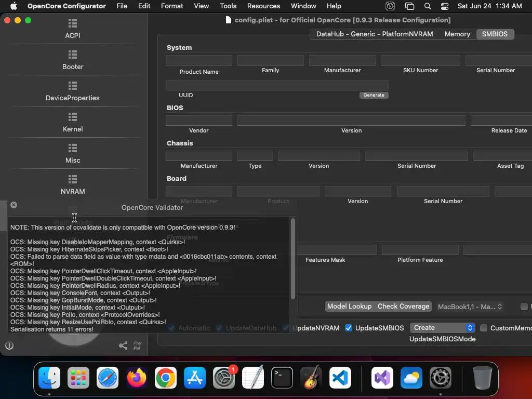Launch Firefox from the Dock
The height and width of the screenshot is (399, 532).
(137, 378)
